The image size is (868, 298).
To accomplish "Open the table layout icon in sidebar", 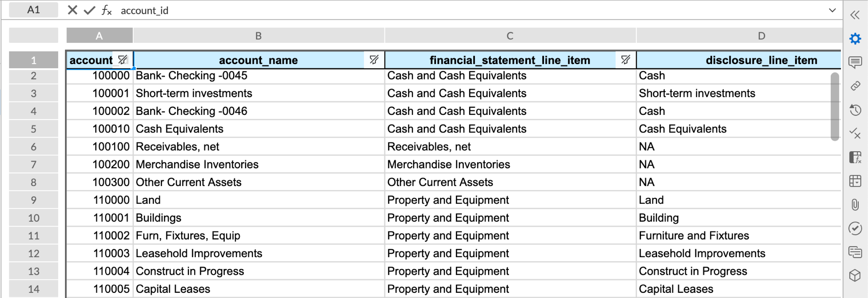I will 855,181.
